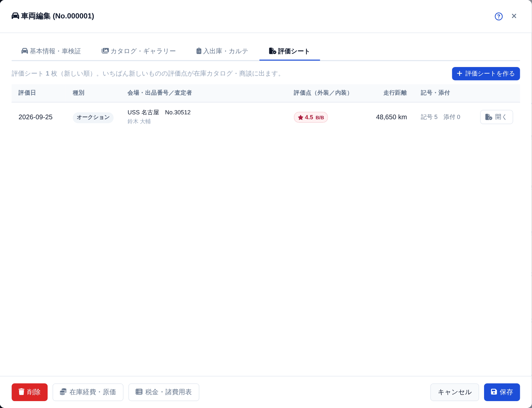Click the 種別 column header
Image resolution: width=532 pixels, height=408 pixels.
[78, 93]
